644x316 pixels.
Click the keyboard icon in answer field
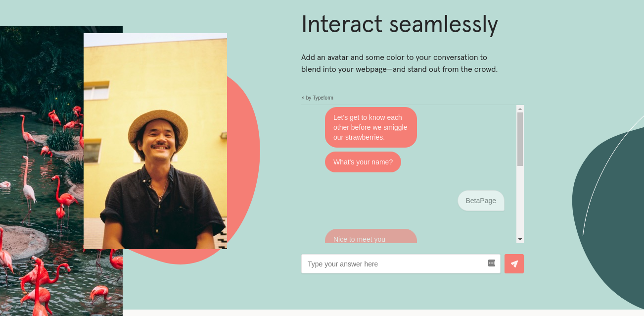tap(492, 263)
